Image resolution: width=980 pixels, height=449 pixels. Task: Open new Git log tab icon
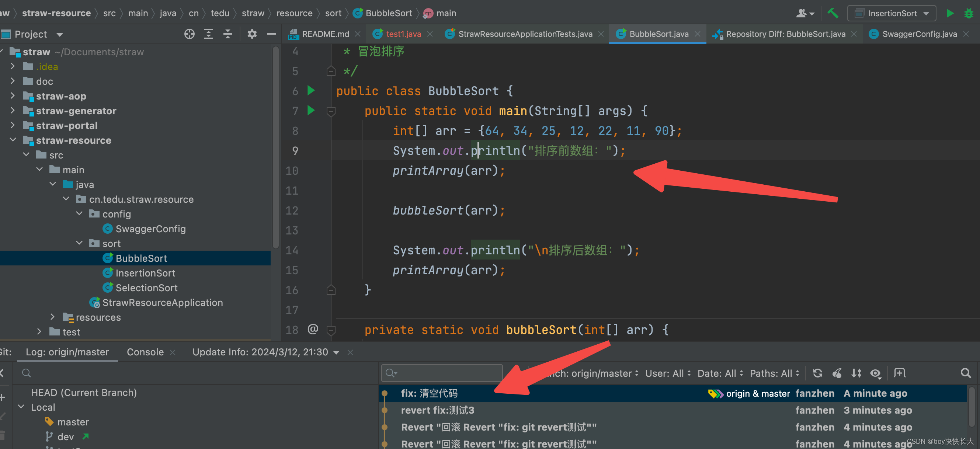899,373
